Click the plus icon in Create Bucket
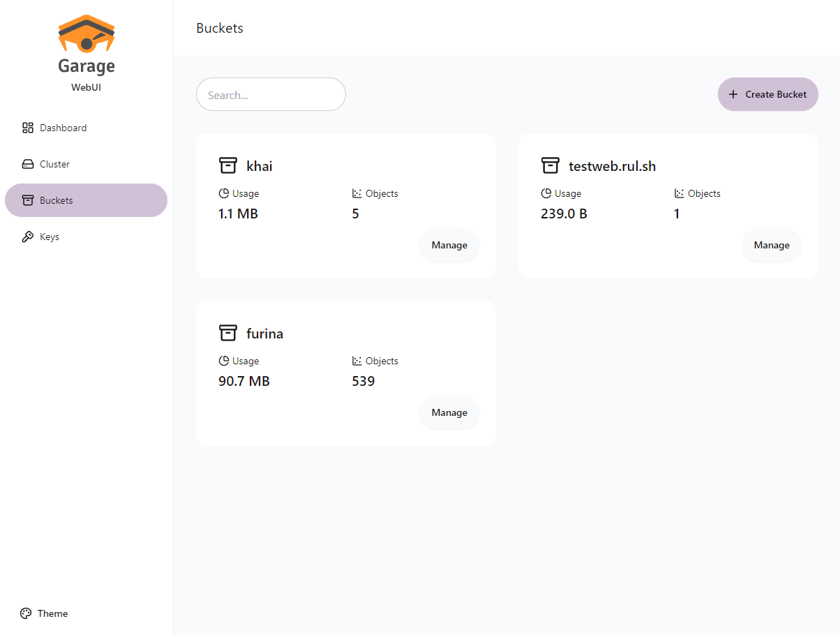Viewport: 840px width, 635px height. [733, 94]
